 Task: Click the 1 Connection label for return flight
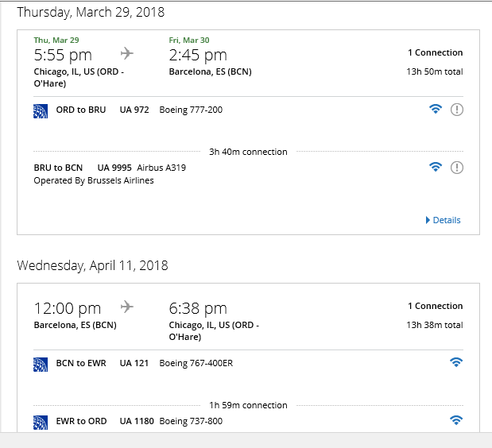pyautogui.click(x=436, y=306)
